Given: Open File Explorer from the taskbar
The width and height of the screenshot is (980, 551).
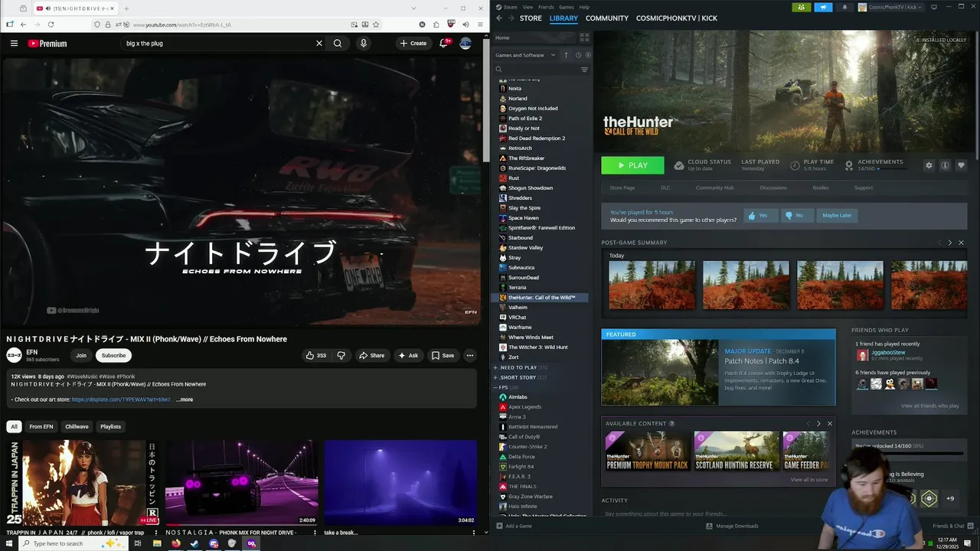Looking at the screenshot, I should click(157, 543).
